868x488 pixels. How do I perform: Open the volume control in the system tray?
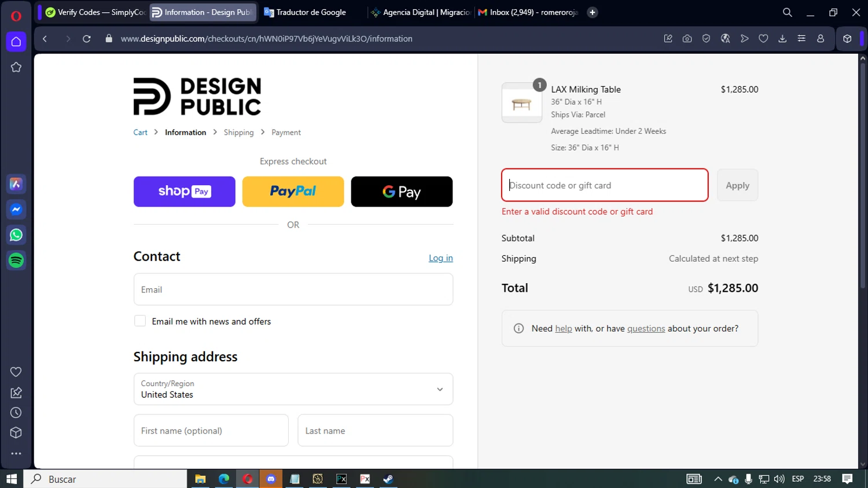point(779,479)
